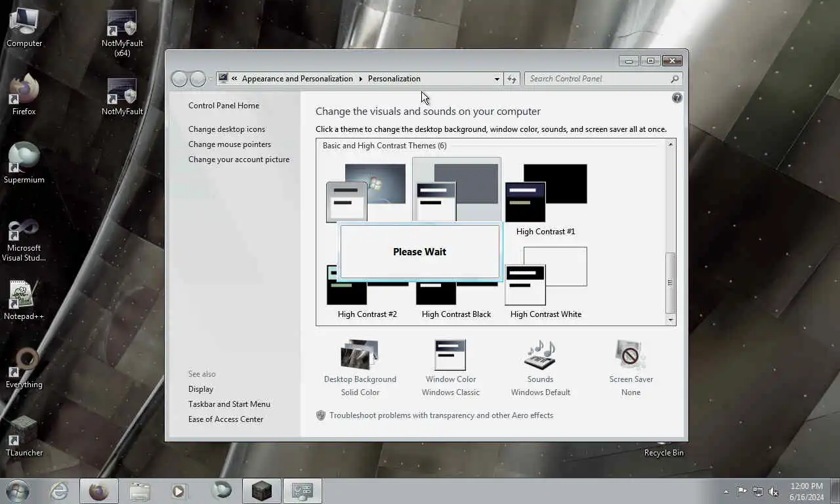The image size is (840, 504).
Task: Open the Microsoft Visual Studio shortcut
Action: [24, 240]
